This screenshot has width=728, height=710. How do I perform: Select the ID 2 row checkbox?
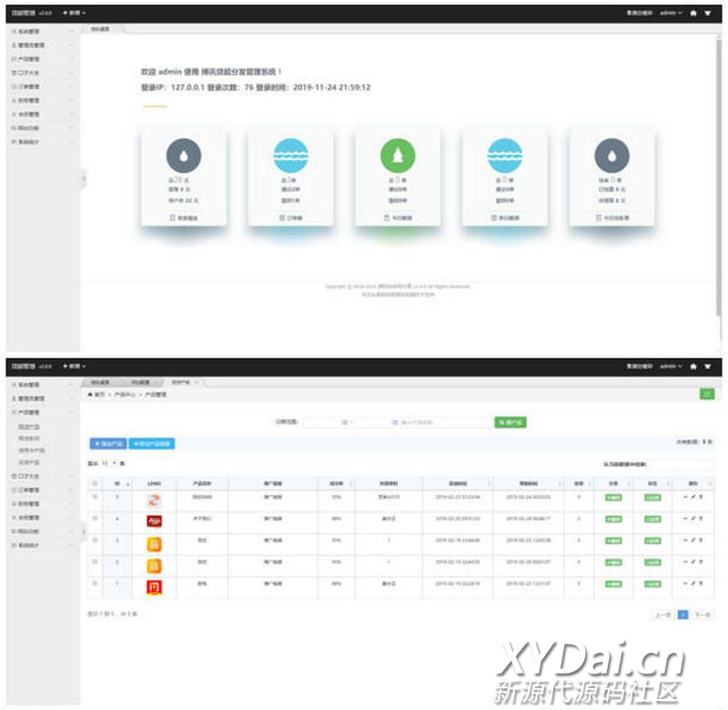(x=96, y=562)
